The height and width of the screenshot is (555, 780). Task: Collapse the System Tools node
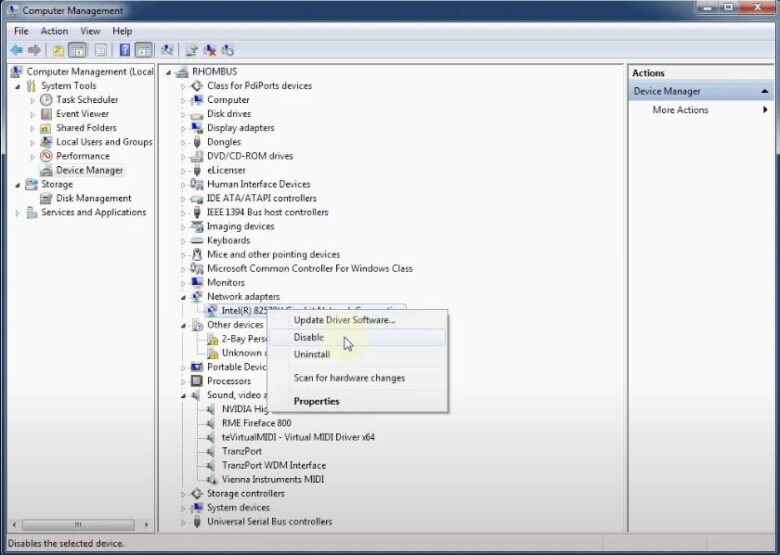[x=18, y=87]
